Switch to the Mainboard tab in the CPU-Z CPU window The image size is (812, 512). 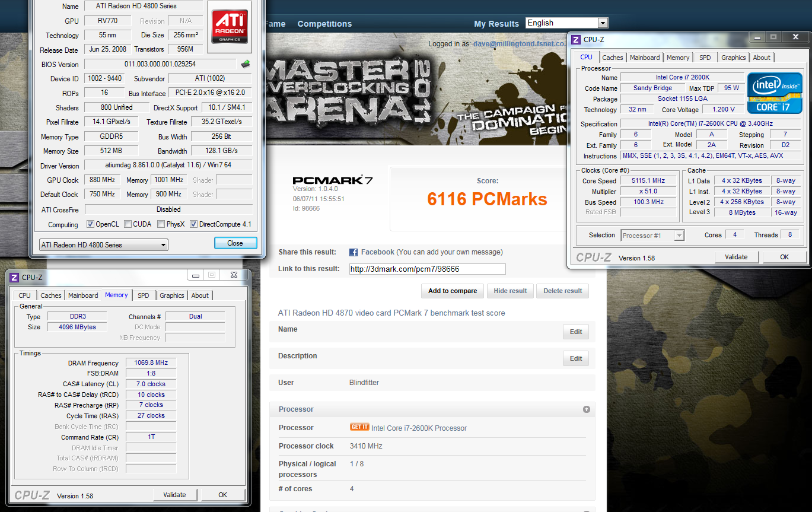pyautogui.click(x=645, y=58)
